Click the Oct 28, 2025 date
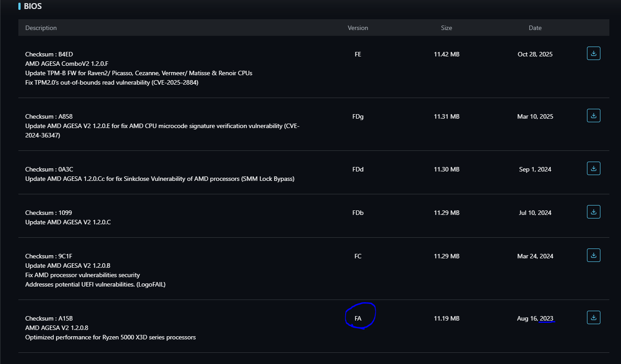The width and height of the screenshot is (621, 364). pos(535,54)
